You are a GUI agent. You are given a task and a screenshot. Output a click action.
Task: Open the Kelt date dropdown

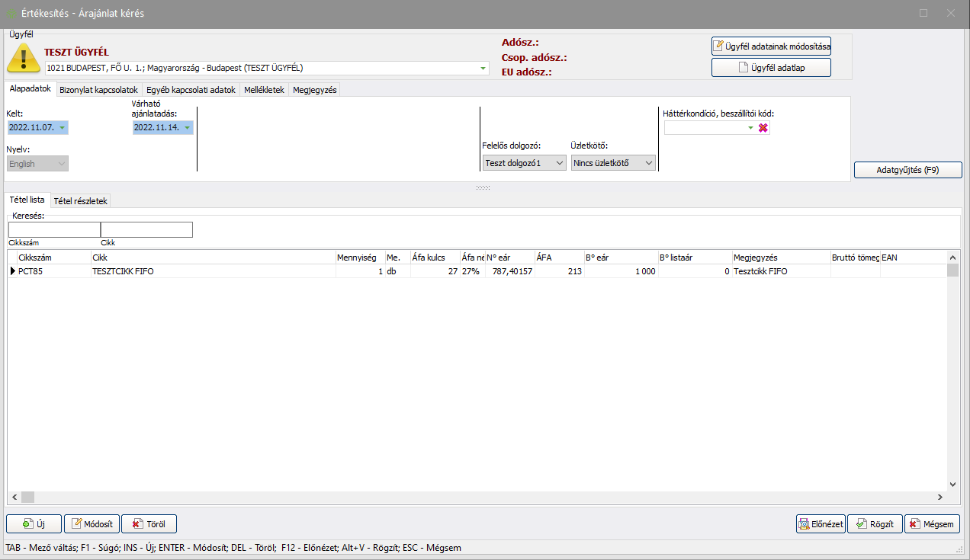pos(62,128)
